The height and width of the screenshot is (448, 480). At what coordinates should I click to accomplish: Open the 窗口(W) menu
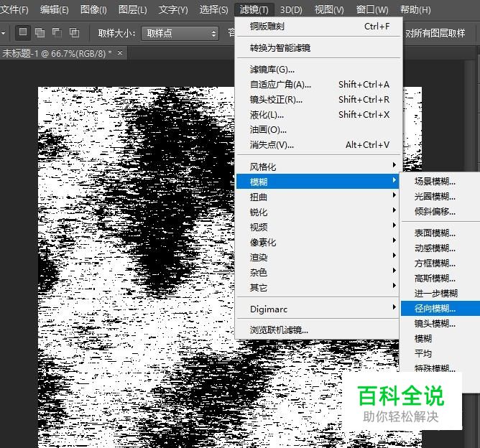point(372,10)
